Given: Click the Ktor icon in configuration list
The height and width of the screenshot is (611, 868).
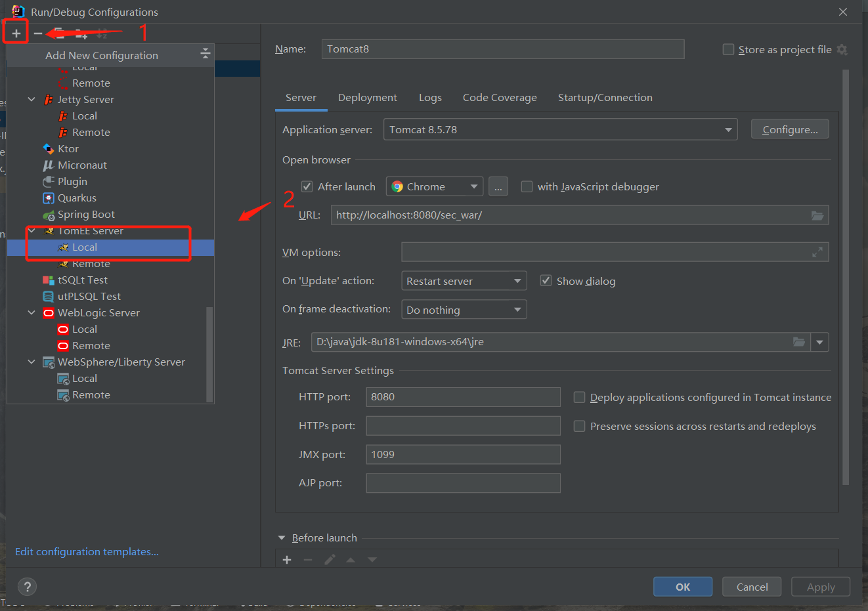Looking at the screenshot, I should coord(48,149).
